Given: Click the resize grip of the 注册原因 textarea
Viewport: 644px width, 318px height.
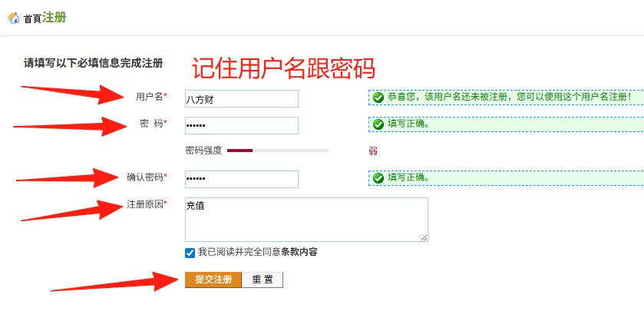Looking at the screenshot, I should pyautogui.click(x=424, y=237).
